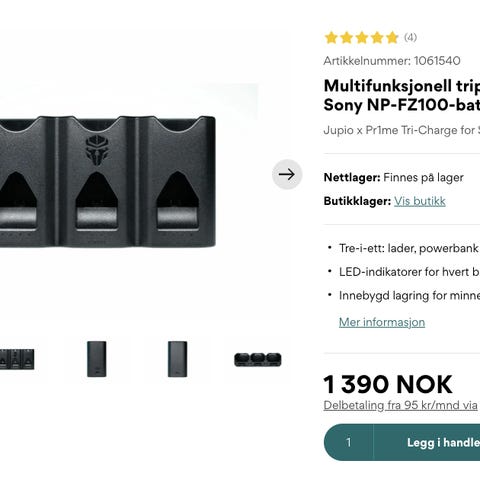This screenshot has height=480, width=480.
Task: Click the first yellow rating star
Action: [331, 38]
